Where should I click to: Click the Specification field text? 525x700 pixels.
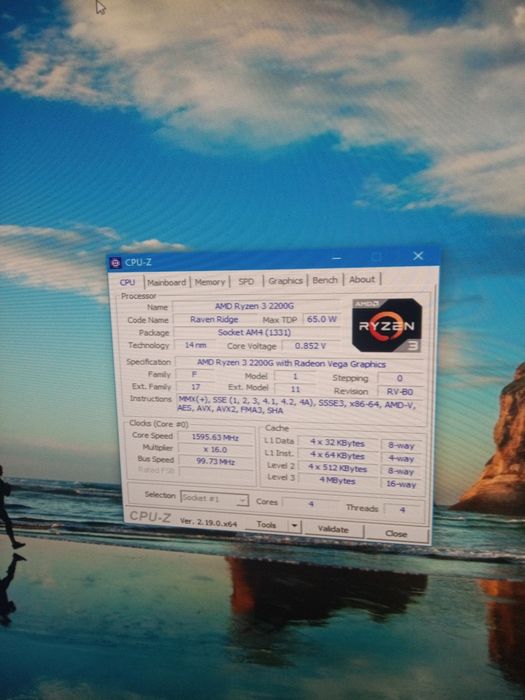click(x=291, y=364)
